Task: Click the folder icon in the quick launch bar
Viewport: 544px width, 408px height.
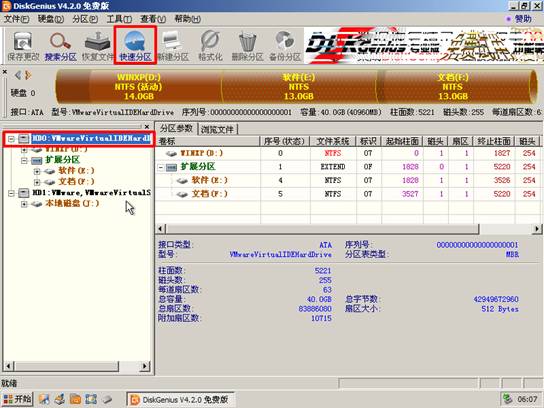Action: [75, 399]
